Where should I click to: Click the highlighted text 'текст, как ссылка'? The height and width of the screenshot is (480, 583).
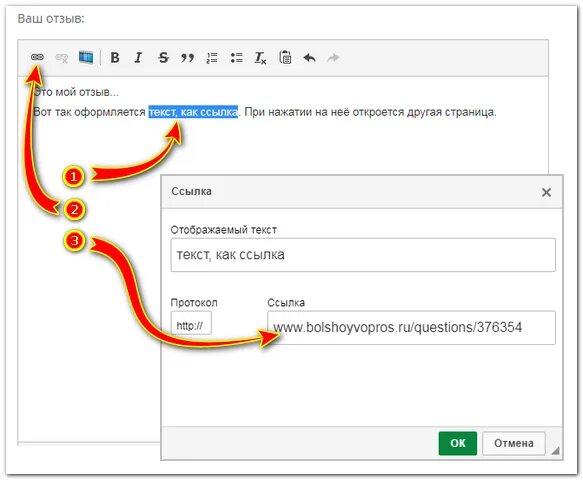click(x=193, y=112)
